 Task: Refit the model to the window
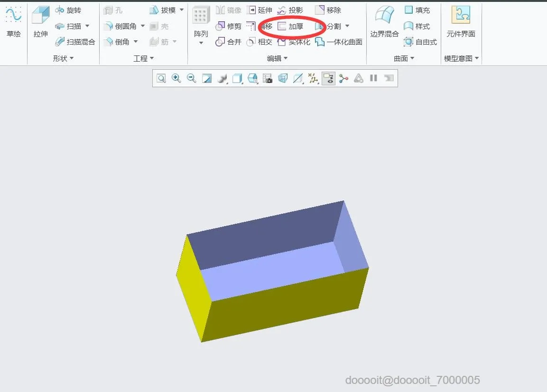click(x=161, y=78)
